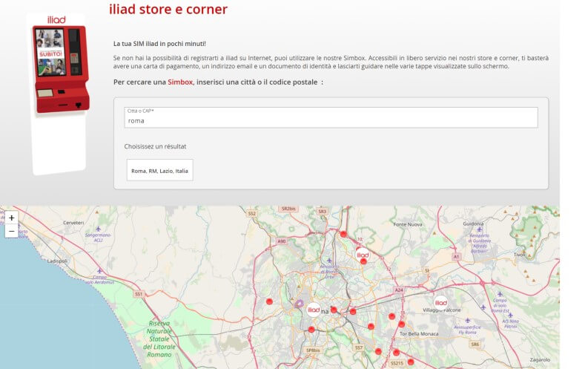This screenshot has height=369, width=588.
Task: Click the SS1 road shield on map
Action: [139, 294]
